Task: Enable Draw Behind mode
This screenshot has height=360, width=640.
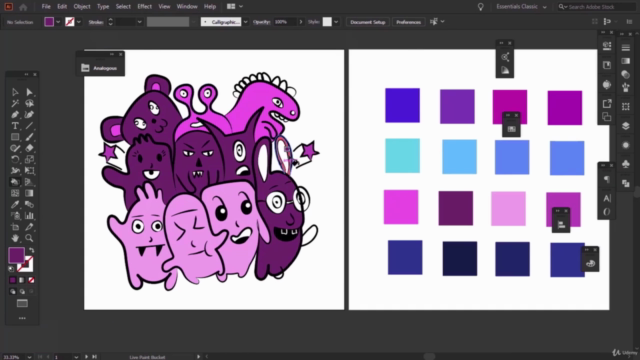Action: coord(22,291)
